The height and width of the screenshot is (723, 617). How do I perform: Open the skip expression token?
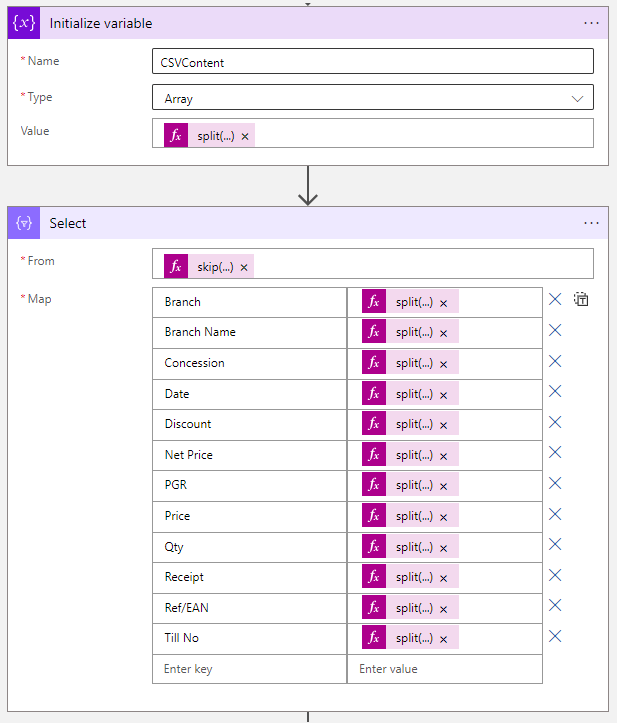coord(215,267)
